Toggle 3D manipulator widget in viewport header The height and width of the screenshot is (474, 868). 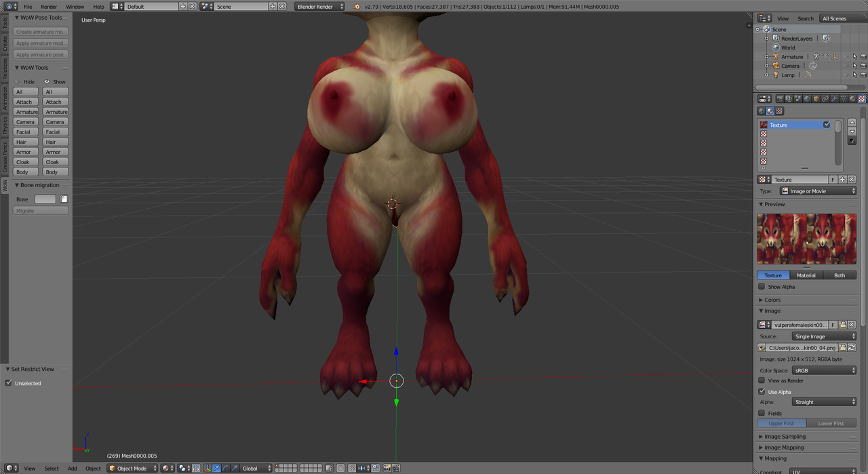[x=208, y=469]
